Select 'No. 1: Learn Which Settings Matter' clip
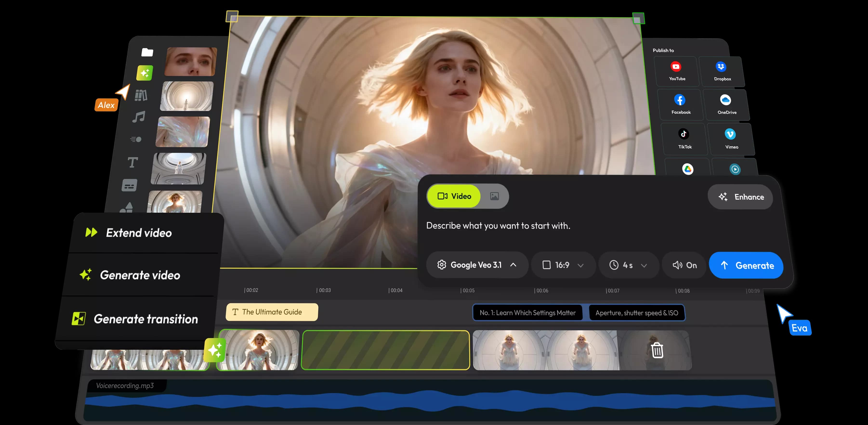The height and width of the screenshot is (425, 868). pyautogui.click(x=527, y=313)
